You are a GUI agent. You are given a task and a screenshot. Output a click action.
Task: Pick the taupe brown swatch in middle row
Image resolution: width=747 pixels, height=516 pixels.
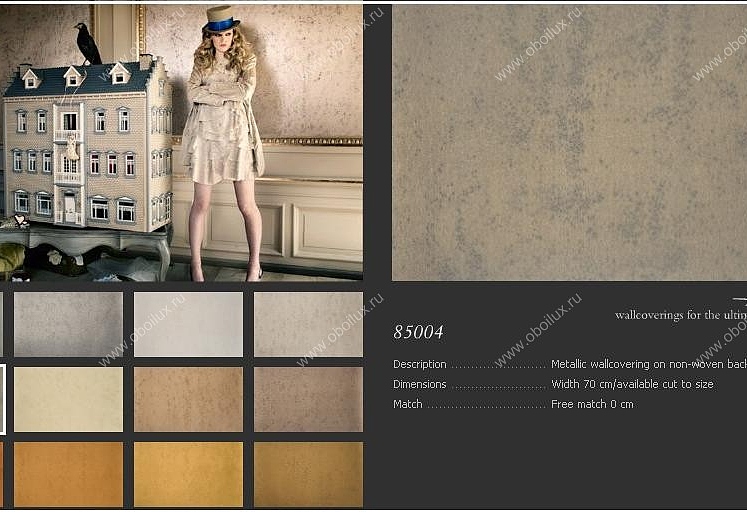pyautogui.click(x=308, y=399)
